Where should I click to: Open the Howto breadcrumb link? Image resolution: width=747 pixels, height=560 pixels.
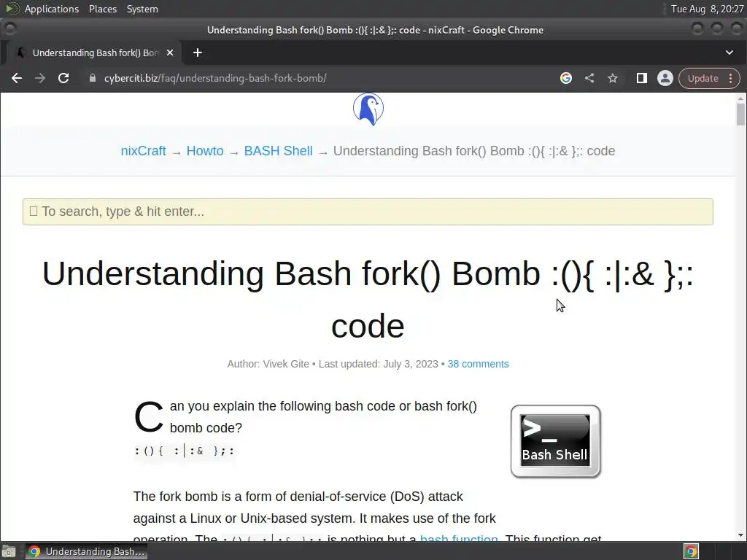(x=205, y=151)
